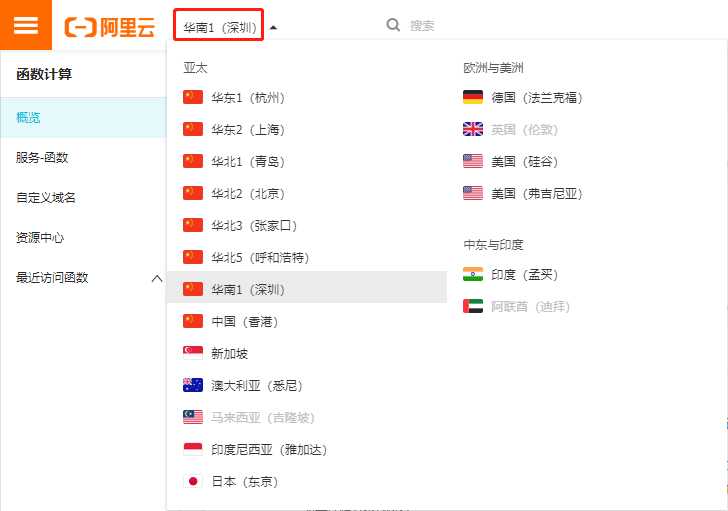Screen dimensions: 728x511
Task: Click the China flag beside 华北1（青岛）
Action: pyautogui.click(x=193, y=162)
